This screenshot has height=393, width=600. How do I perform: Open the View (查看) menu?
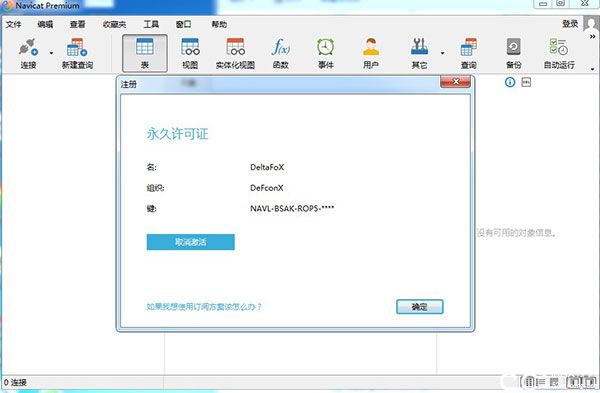coord(77,24)
